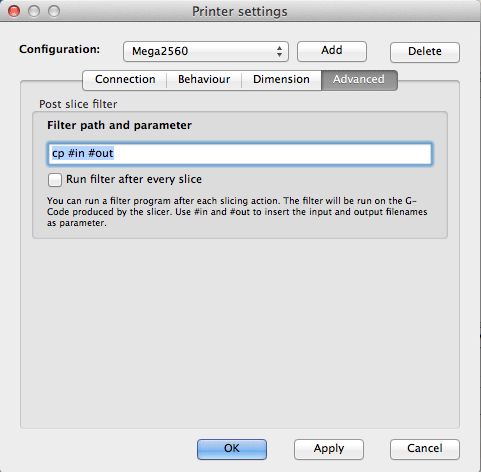
Task: Switch to the Connection tab
Action: (x=125, y=79)
